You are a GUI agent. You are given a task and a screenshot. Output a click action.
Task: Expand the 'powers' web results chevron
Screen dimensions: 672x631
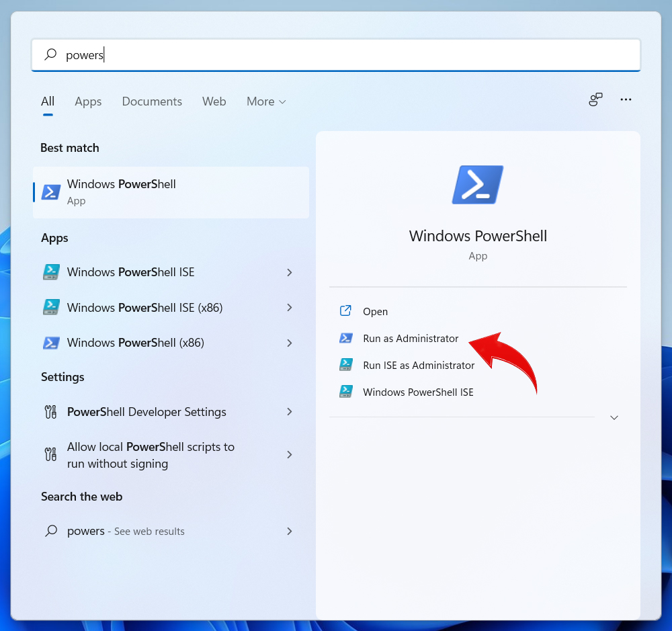tap(289, 531)
